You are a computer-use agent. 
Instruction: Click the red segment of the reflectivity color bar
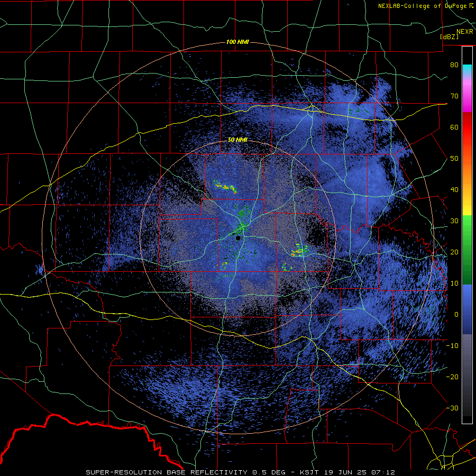tap(467, 127)
